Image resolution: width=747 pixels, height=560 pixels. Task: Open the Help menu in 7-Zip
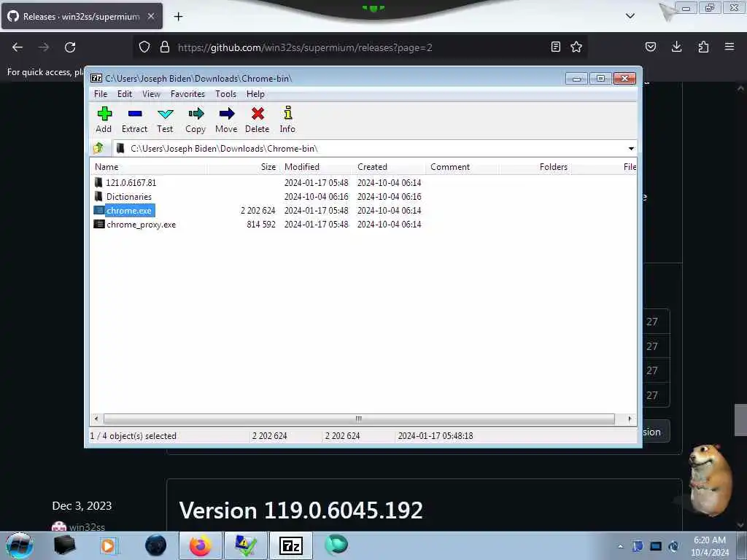click(x=255, y=94)
